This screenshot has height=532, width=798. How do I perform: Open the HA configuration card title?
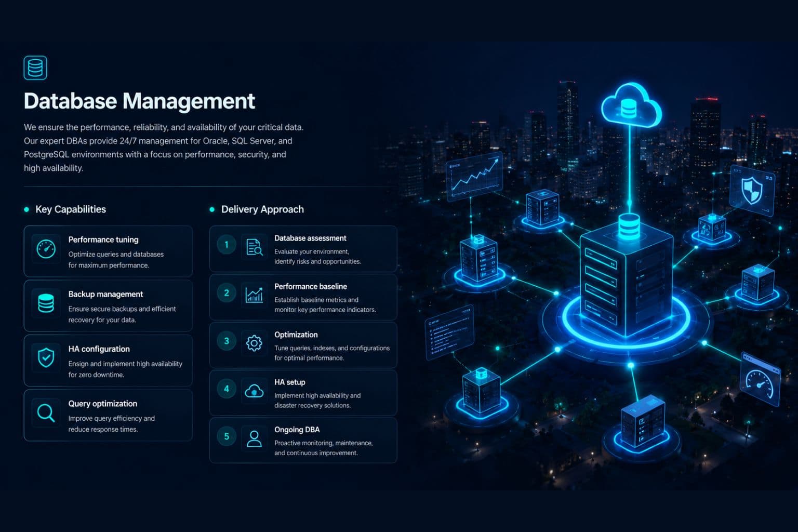(x=99, y=349)
